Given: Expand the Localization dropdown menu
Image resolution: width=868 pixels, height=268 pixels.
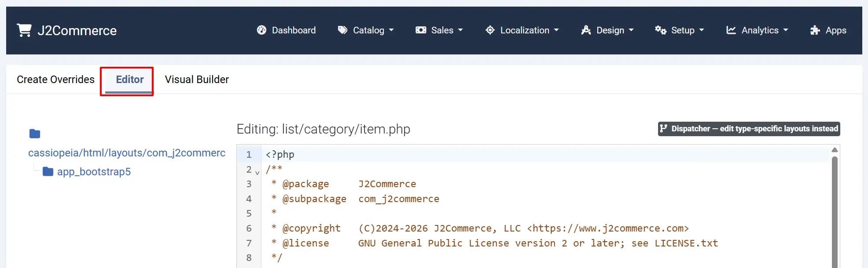Looking at the screenshot, I should coord(522,30).
